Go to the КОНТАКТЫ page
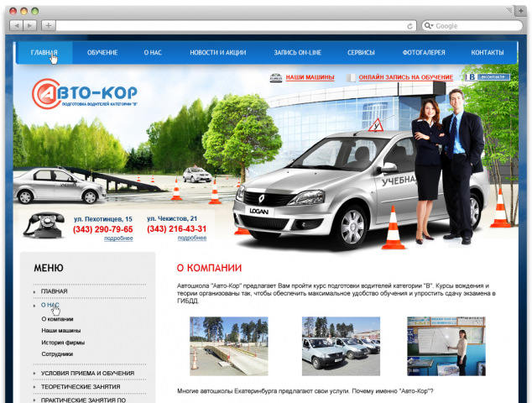The image size is (532, 403). point(488,53)
